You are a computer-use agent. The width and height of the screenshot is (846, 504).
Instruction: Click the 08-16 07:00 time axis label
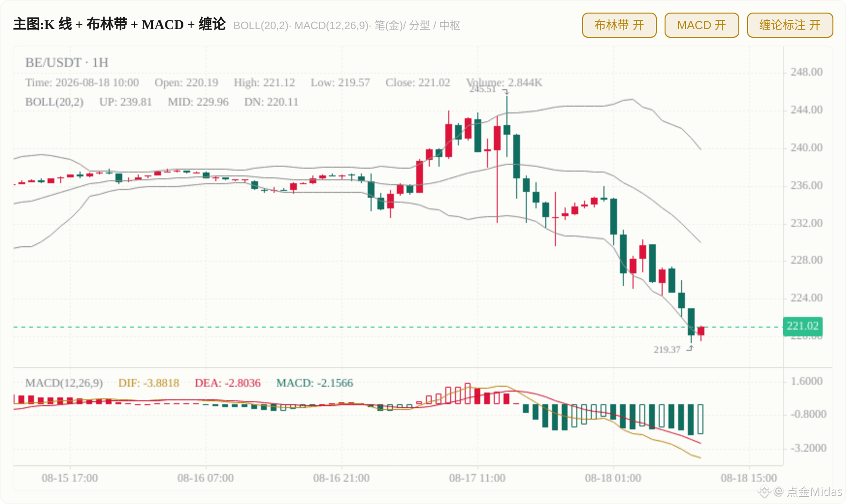[206, 478]
